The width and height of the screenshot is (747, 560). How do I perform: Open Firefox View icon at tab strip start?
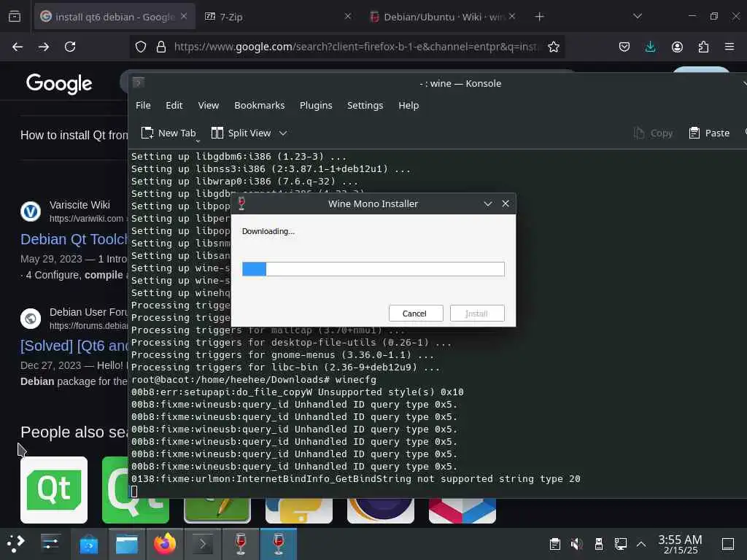(15, 17)
